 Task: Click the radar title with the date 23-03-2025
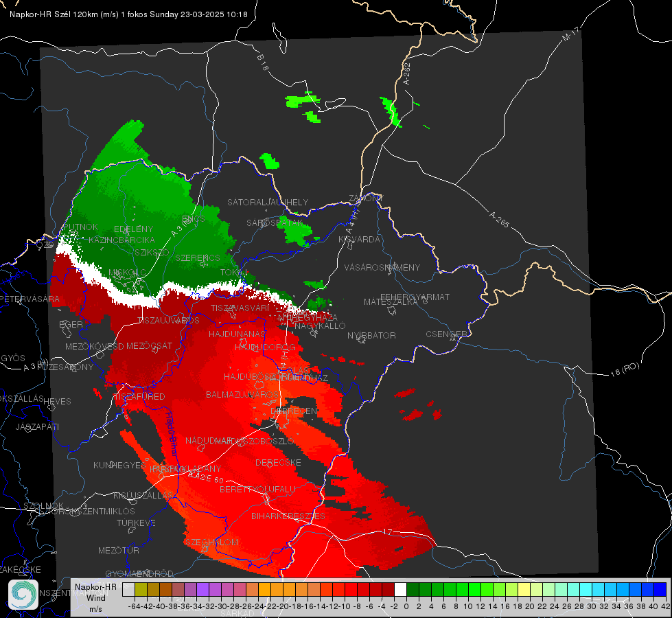pyautogui.click(x=128, y=14)
